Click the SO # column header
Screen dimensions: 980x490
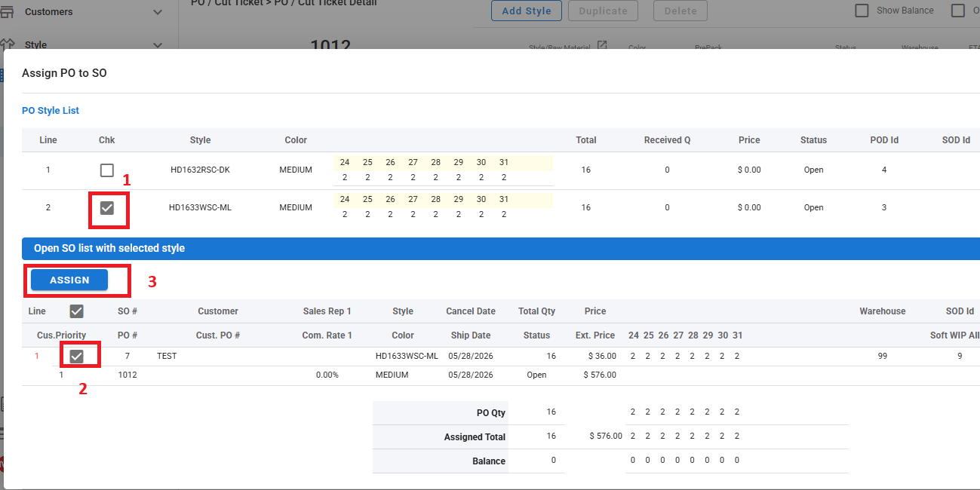[127, 311]
